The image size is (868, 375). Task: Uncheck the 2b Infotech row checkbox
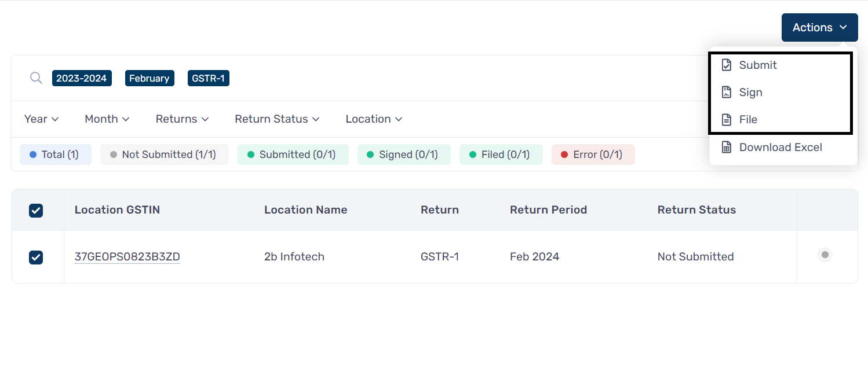(x=36, y=257)
